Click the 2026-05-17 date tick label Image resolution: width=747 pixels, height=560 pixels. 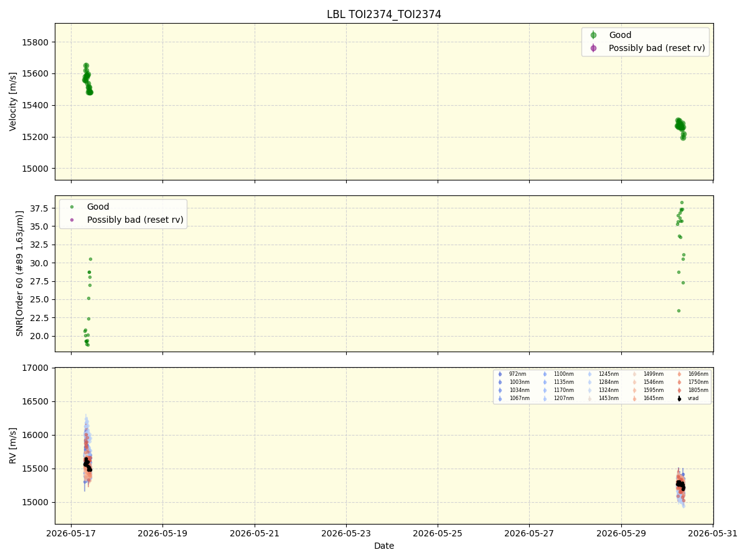[71, 533]
